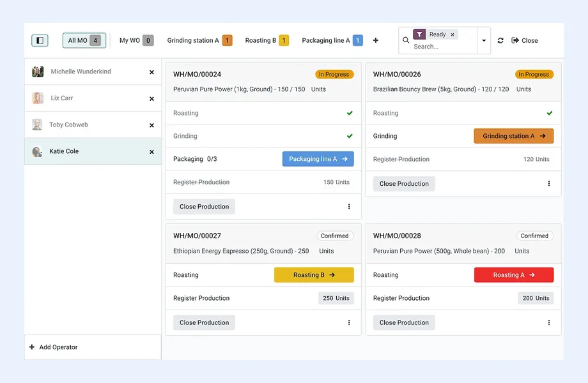This screenshot has width=588, height=383.
Task: Click 200 Units on WH/MO/00028
Action: coord(536,298)
